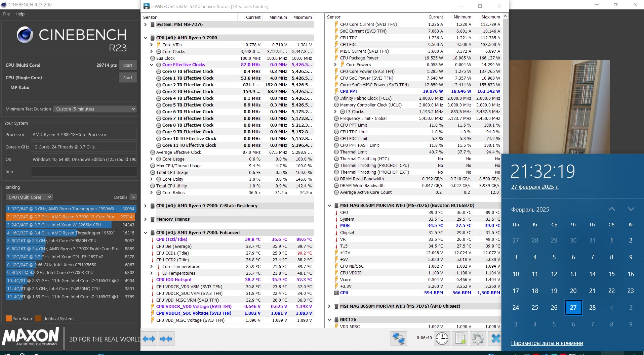Go to previous month in calendar

point(612,209)
